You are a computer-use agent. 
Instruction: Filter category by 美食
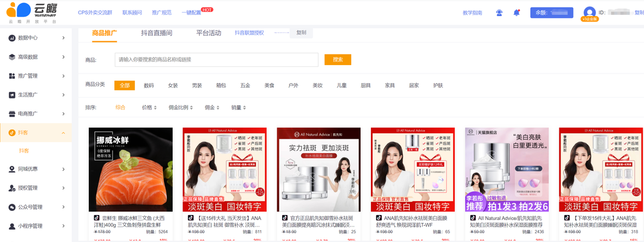pyautogui.click(x=270, y=85)
